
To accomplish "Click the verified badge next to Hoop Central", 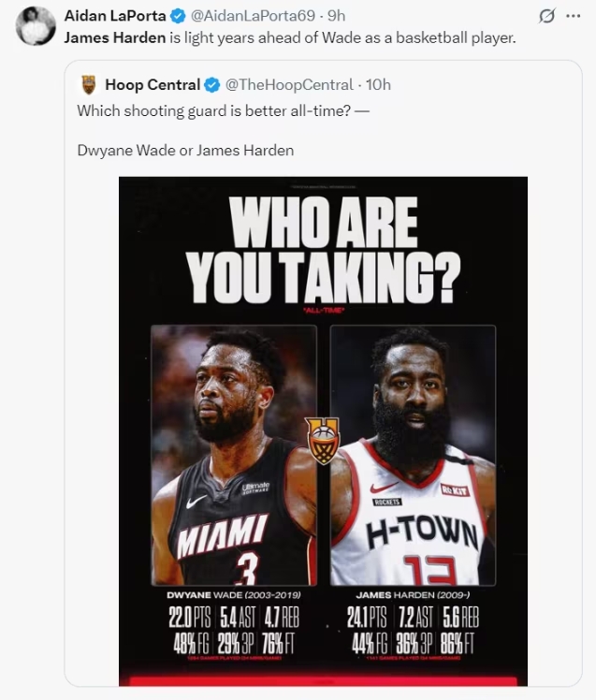I will (212, 85).
